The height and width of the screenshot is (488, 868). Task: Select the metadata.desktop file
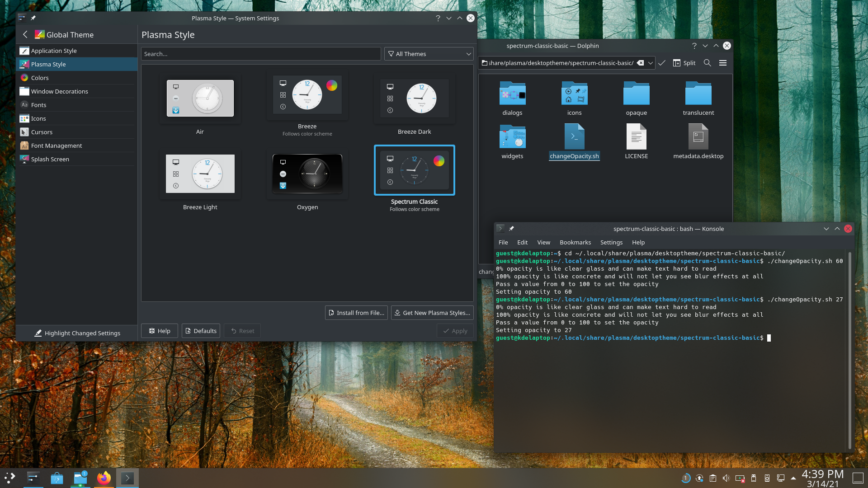tap(698, 142)
